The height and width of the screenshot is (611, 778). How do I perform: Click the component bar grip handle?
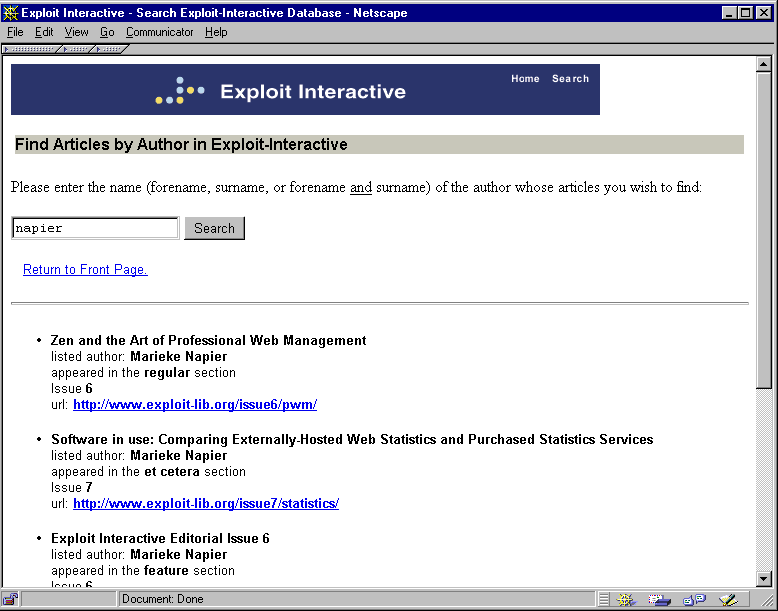(603, 600)
